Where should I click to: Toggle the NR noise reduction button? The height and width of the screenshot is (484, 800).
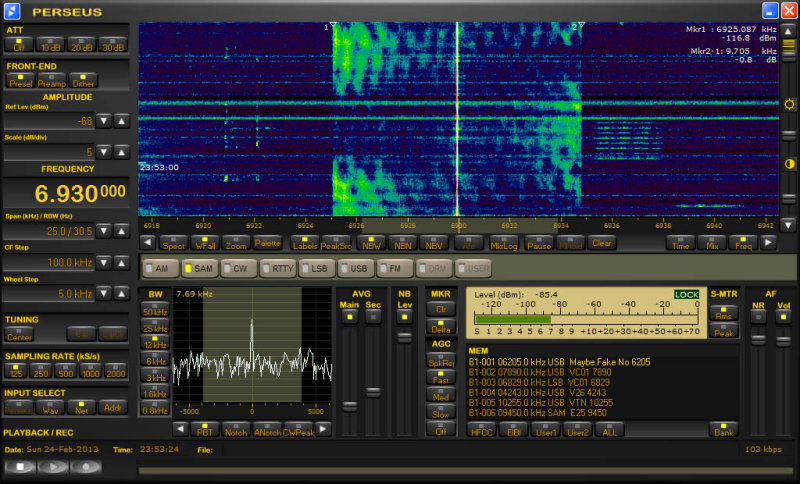point(758,317)
